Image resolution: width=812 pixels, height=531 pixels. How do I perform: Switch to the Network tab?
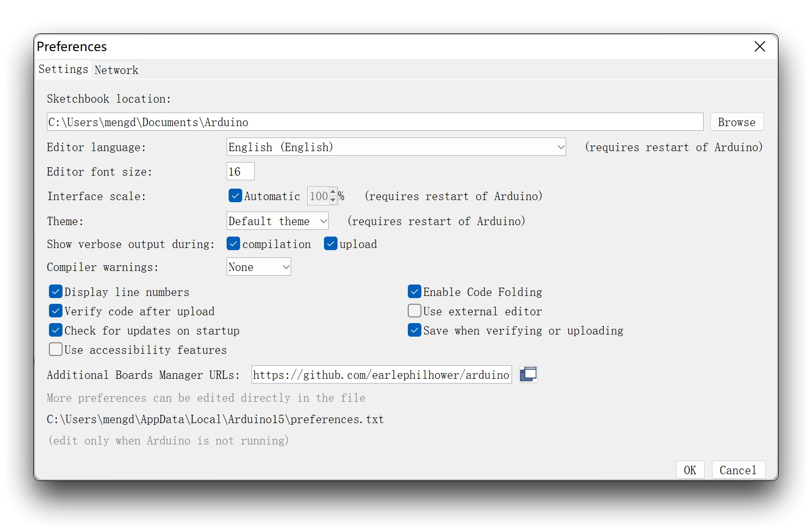coord(117,70)
